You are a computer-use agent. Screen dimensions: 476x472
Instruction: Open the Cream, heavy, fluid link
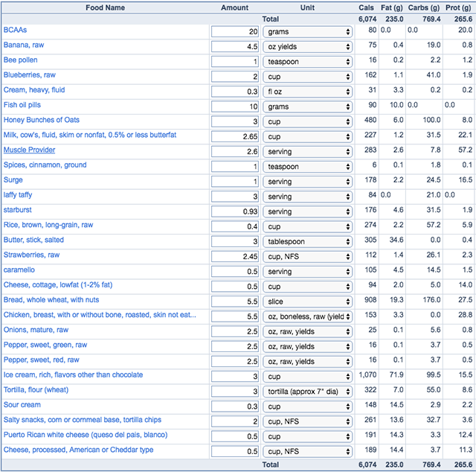(x=34, y=90)
